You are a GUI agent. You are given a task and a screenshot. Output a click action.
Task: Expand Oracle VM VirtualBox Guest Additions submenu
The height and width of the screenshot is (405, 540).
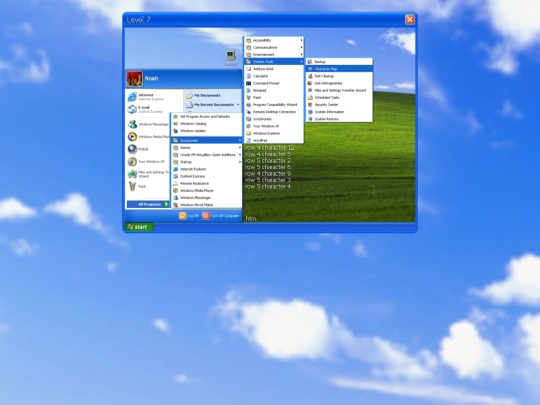tap(207, 155)
